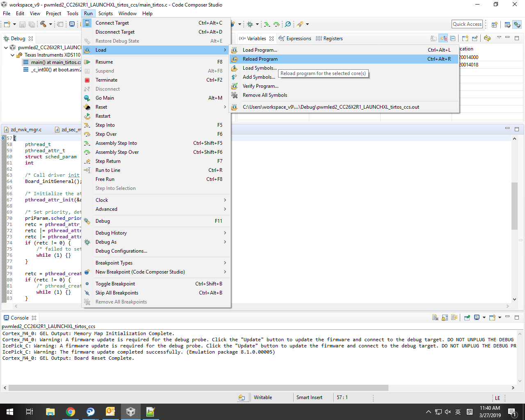Viewport: 525px width, 420px height.
Task: Click the monitor icon in main toolbar
Action: pos(72,24)
